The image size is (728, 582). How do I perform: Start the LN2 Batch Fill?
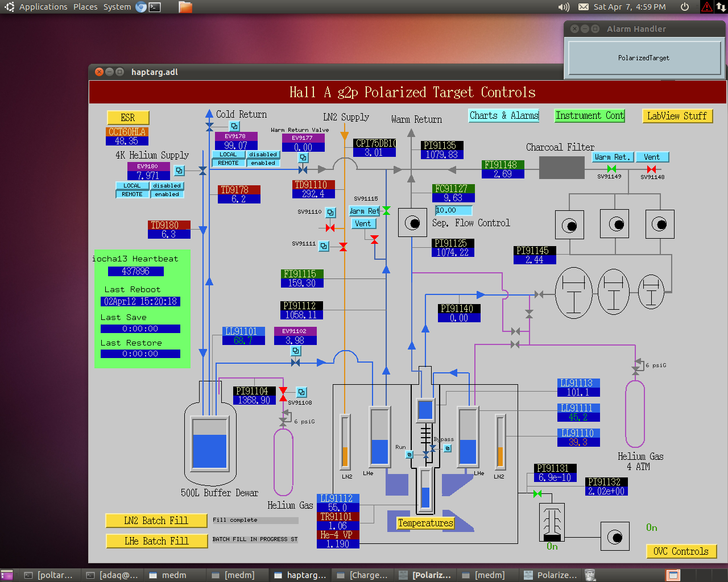(156, 521)
